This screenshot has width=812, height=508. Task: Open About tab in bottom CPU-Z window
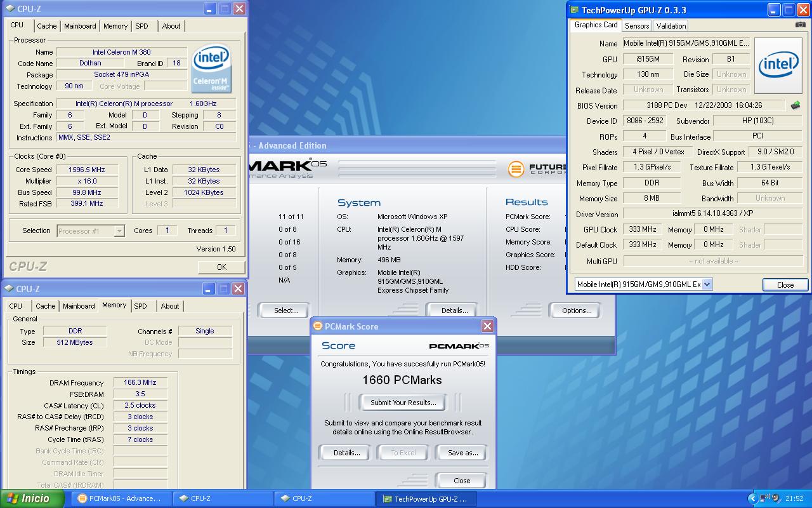point(170,306)
